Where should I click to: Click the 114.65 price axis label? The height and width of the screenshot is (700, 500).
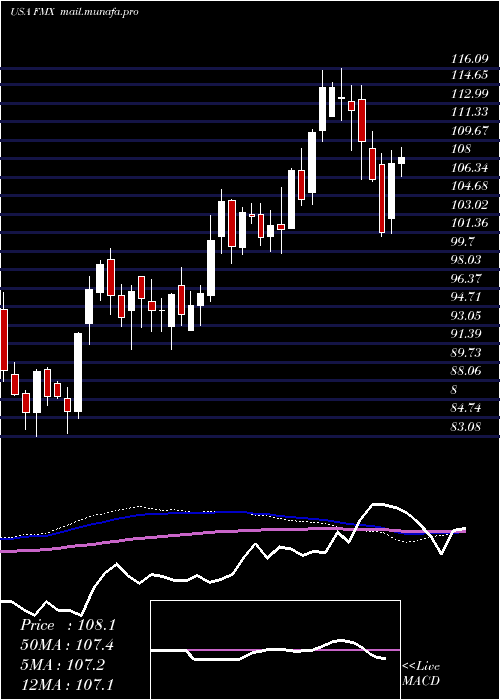pyautogui.click(x=469, y=75)
